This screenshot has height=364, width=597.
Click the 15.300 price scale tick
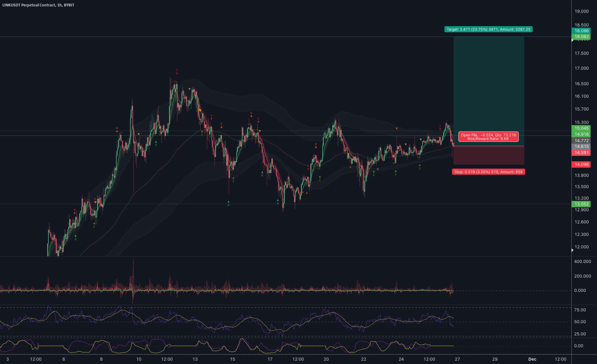(581, 122)
